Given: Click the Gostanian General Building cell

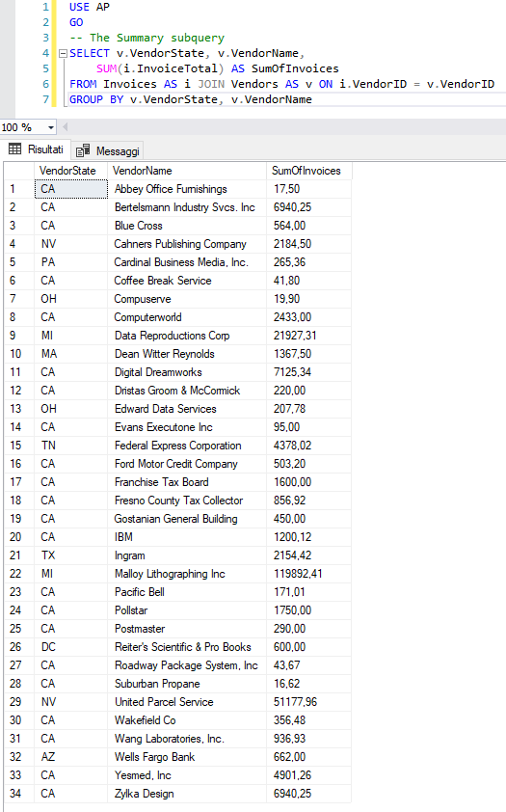Looking at the screenshot, I should pyautogui.click(x=187, y=519).
